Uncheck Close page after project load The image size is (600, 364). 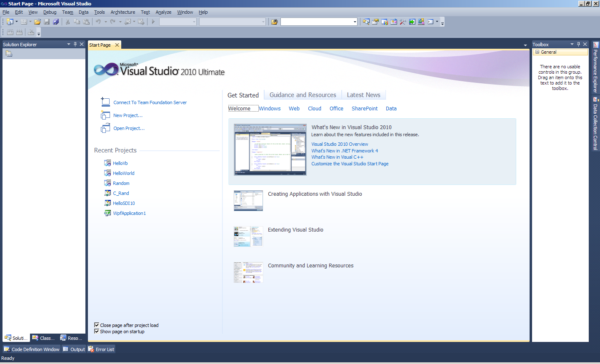pos(97,325)
